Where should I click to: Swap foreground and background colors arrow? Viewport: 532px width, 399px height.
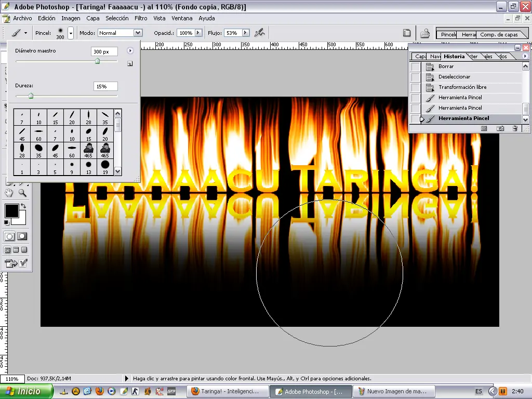(x=23, y=206)
